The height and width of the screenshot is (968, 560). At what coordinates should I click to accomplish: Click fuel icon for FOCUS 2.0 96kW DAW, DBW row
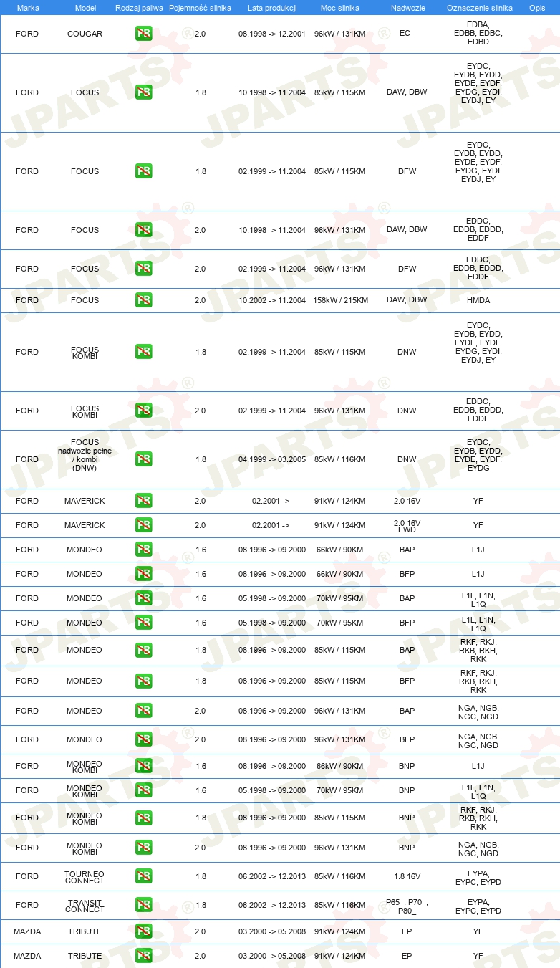pos(144,230)
